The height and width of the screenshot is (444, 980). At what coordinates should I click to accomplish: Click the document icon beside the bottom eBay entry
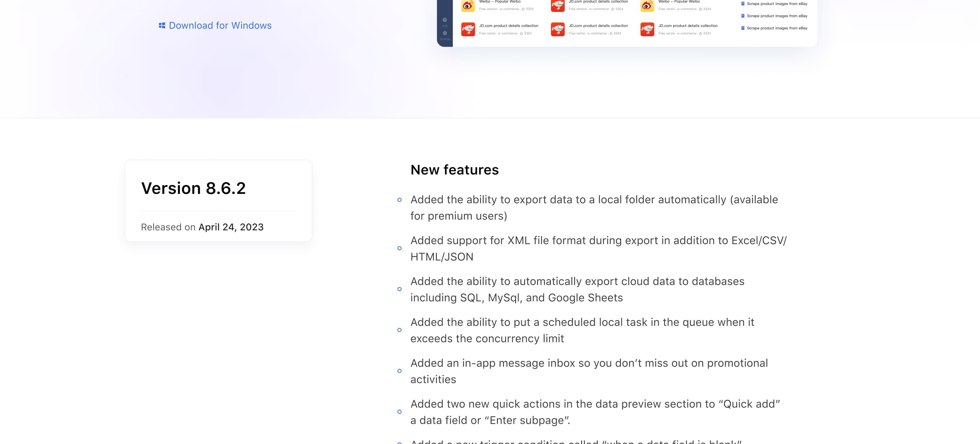[743, 28]
